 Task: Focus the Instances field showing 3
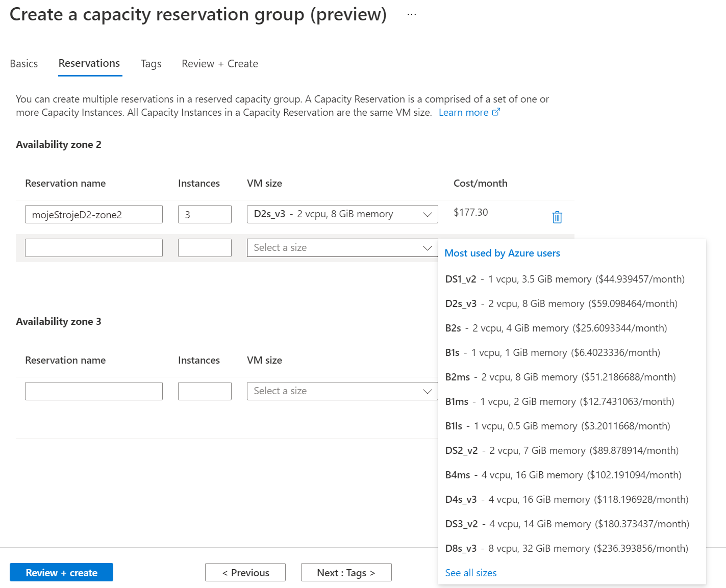205,215
